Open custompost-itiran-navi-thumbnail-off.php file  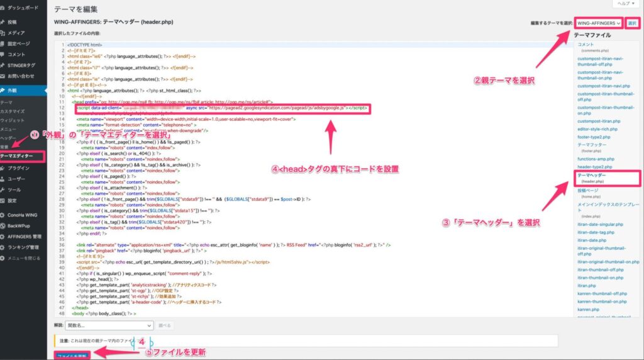(600, 62)
